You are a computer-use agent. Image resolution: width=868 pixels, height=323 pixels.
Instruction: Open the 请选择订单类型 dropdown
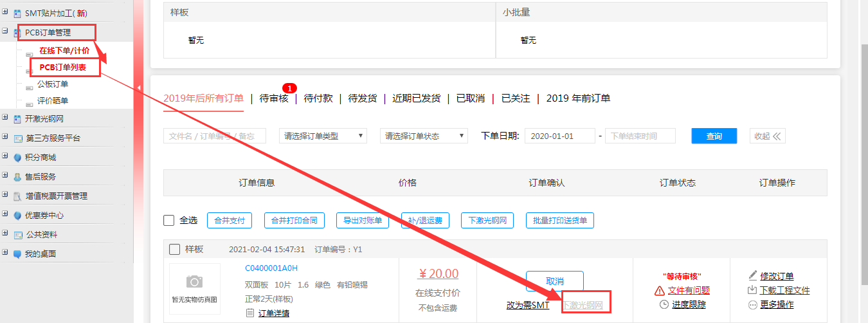[323, 136]
